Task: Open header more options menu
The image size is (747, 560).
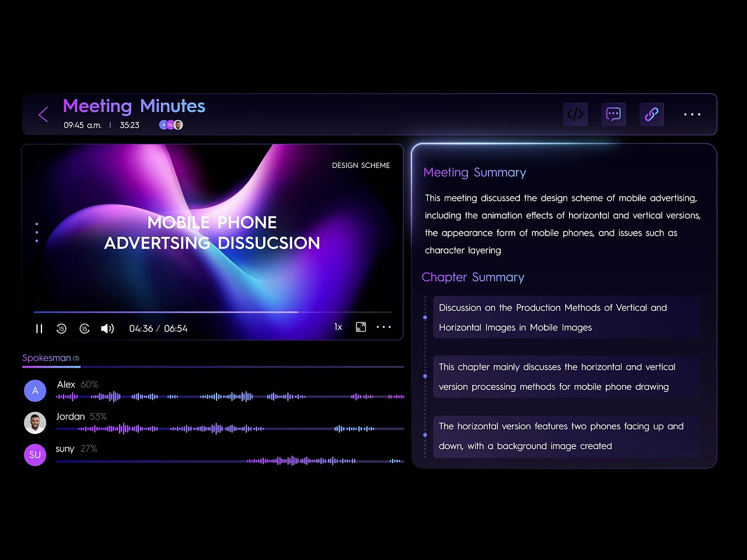Action: click(x=692, y=114)
